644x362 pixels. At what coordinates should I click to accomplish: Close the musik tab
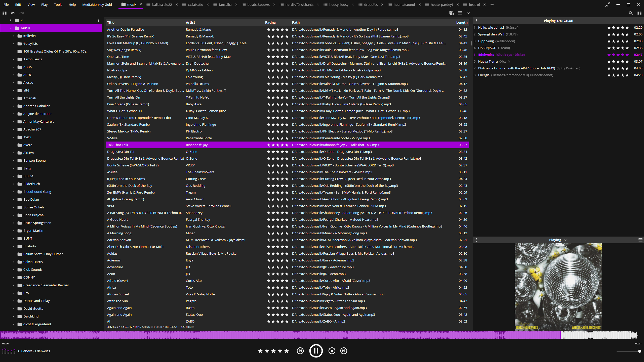(141, 5)
